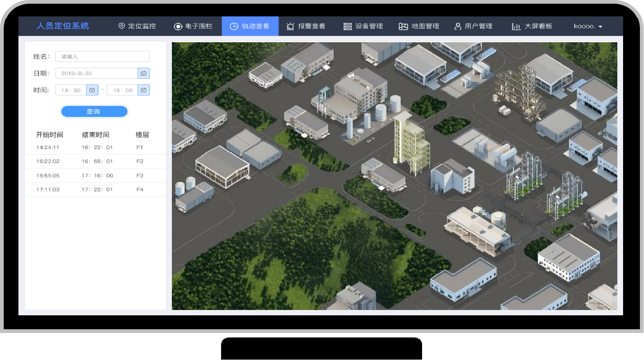The height and width of the screenshot is (360, 644).
Task: Click the clock icon in 轨迹查看 tab
Action: click(234, 26)
